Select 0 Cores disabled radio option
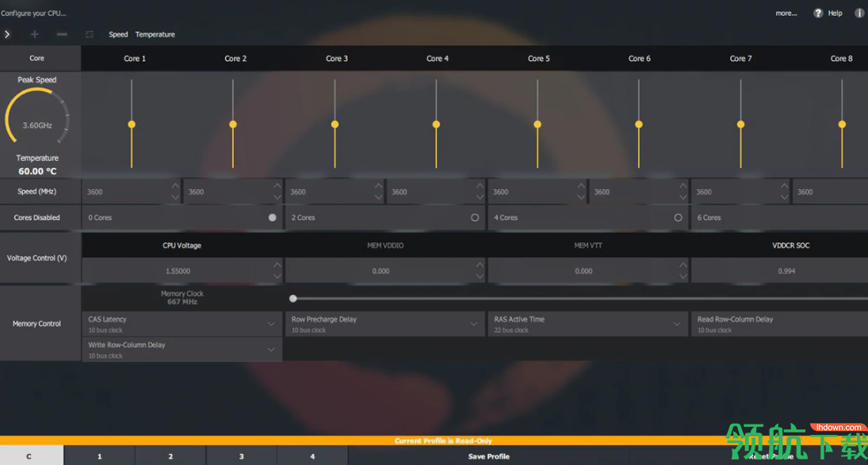The height and width of the screenshot is (465, 868). (x=272, y=217)
